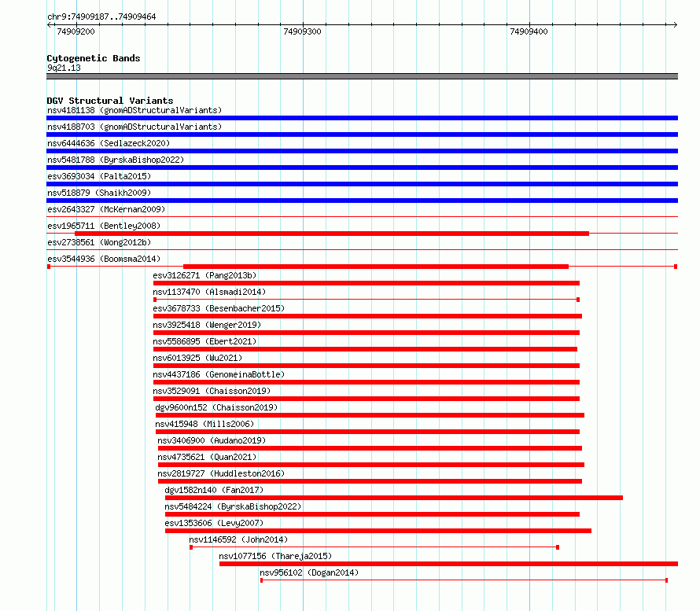The image size is (700, 611).
Task: Click the 9q21.13 band label
Action: tap(64, 68)
